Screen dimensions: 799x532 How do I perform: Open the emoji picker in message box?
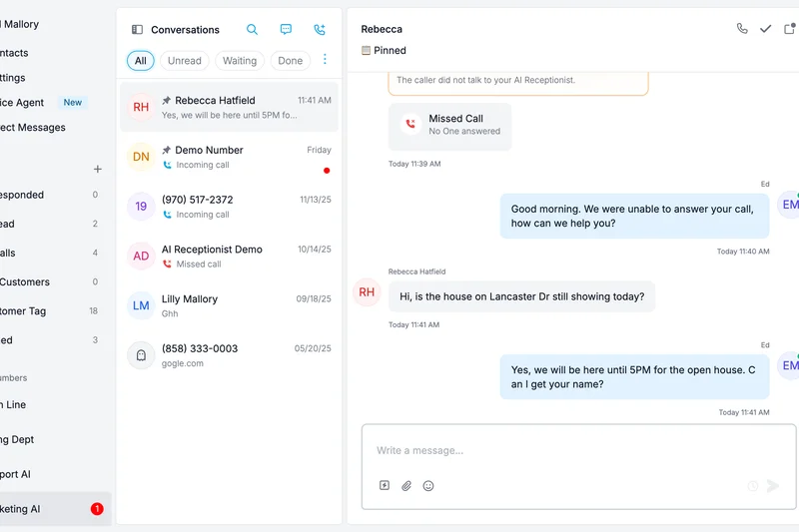pyautogui.click(x=428, y=486)
